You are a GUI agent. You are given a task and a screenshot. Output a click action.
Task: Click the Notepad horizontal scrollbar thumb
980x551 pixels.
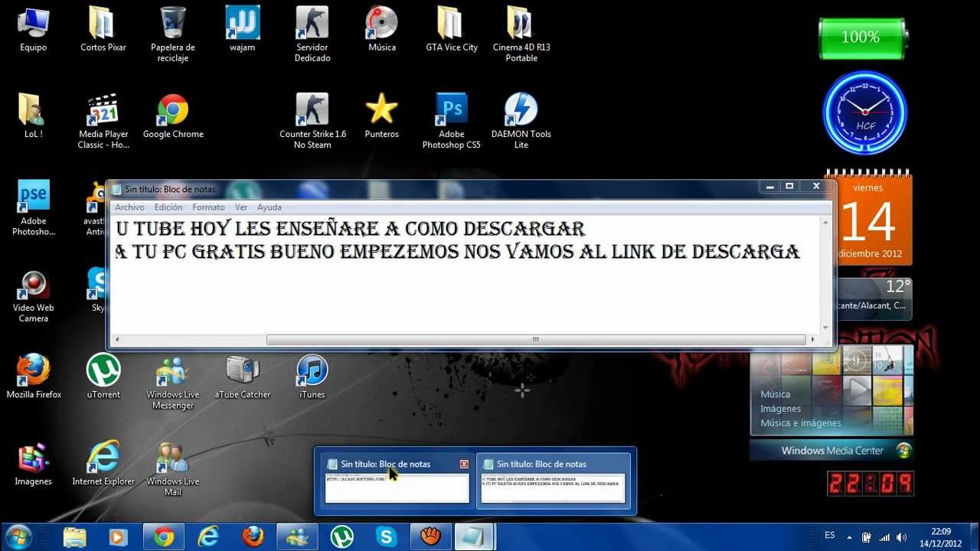536,340
